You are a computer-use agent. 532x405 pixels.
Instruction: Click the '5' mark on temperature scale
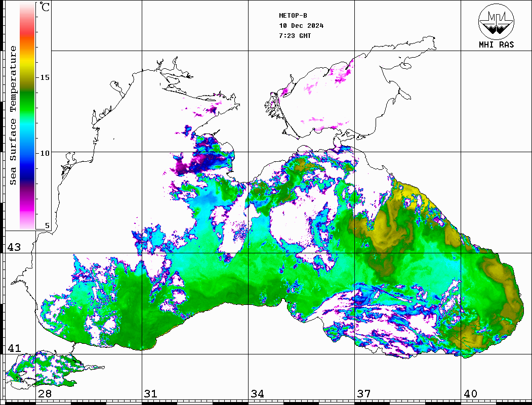pyautogui.click(x=47, y=226)
